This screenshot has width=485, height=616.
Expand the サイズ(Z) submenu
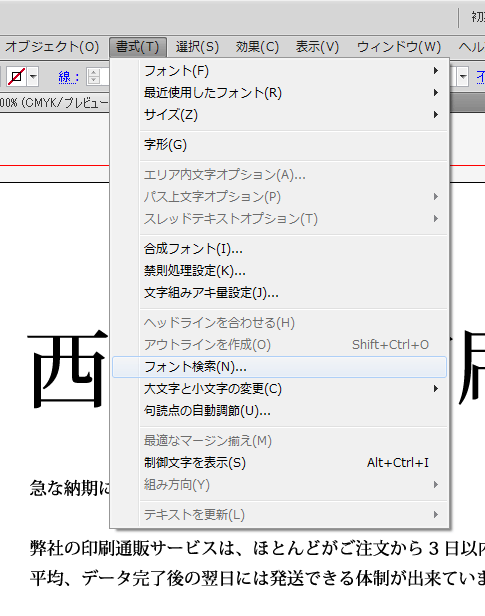(280, 115)
